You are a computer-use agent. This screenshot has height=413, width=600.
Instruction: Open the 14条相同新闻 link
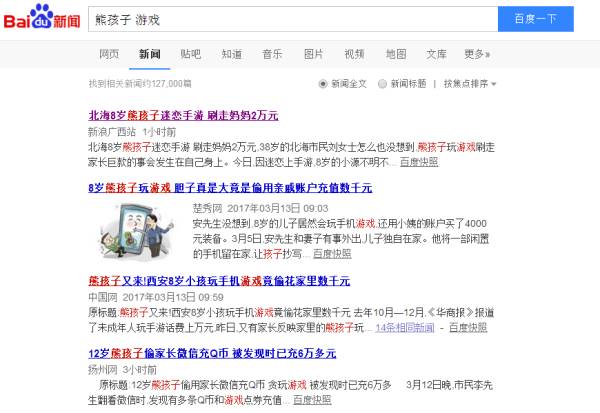405,328
